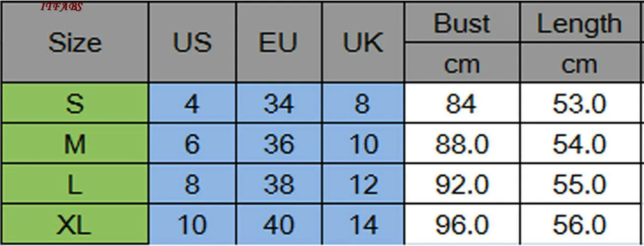Click EU value 40 cell
Viewport: 644px width, 246px height.
pos(279,224)
